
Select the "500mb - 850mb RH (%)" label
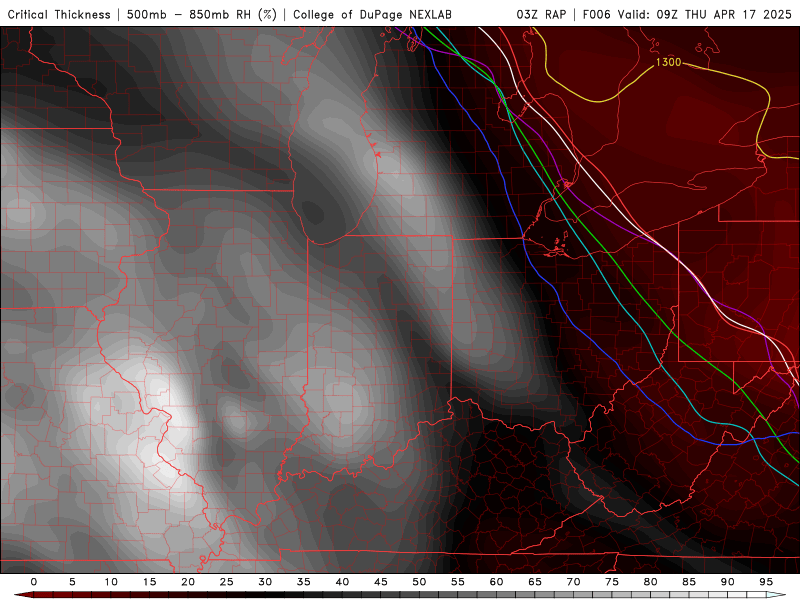pos(202,14)
